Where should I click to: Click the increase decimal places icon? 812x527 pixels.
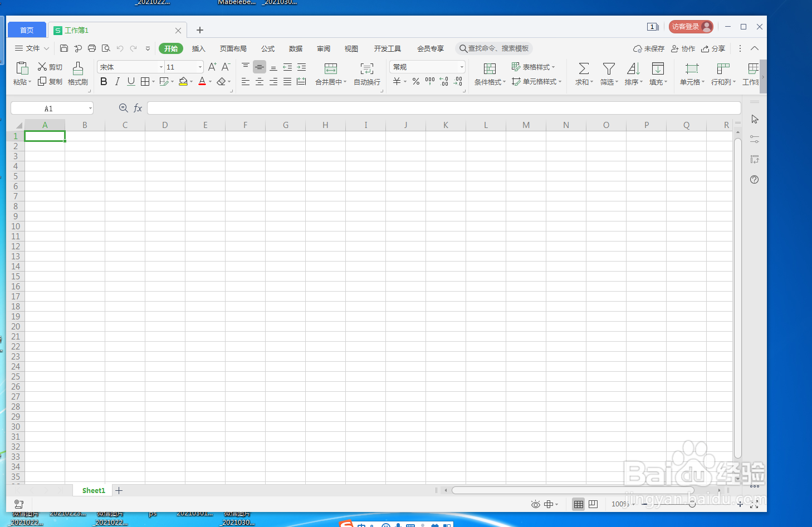point(444,81)
